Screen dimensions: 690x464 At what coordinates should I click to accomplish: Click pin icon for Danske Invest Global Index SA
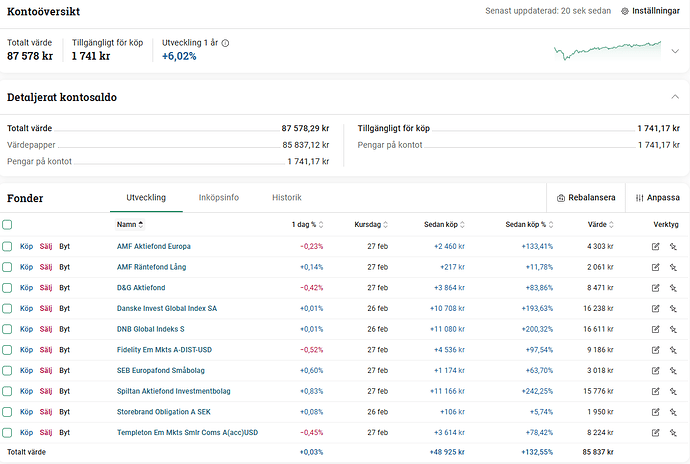tap(673, 309)
